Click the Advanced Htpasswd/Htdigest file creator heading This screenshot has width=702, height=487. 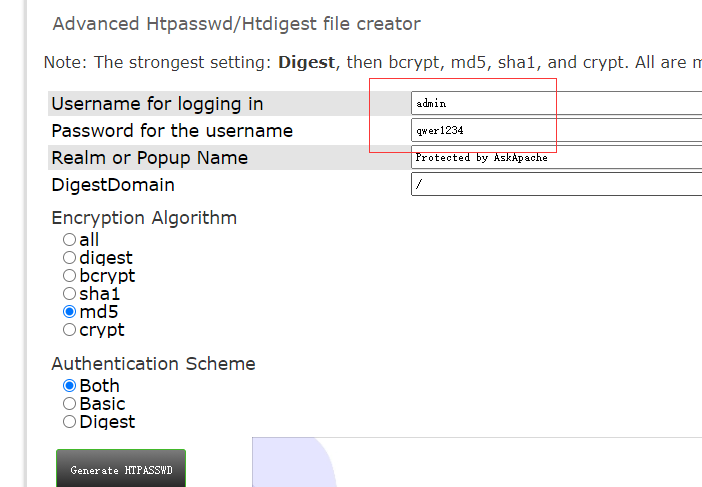point(236,24)
